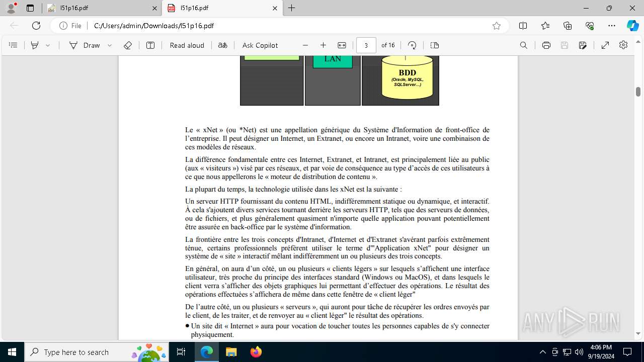The image size is (644, 362).
Task: Open split screen view
Action: coord(523,26)
